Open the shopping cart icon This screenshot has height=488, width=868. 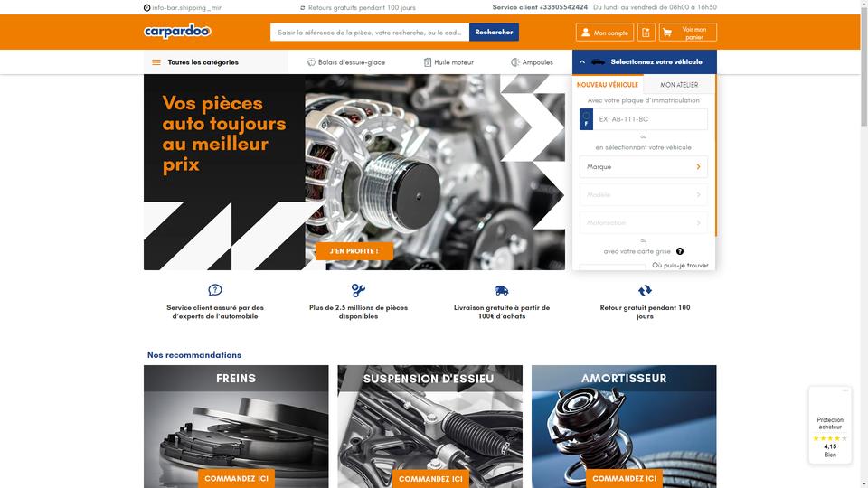click(x=667, y=33)
